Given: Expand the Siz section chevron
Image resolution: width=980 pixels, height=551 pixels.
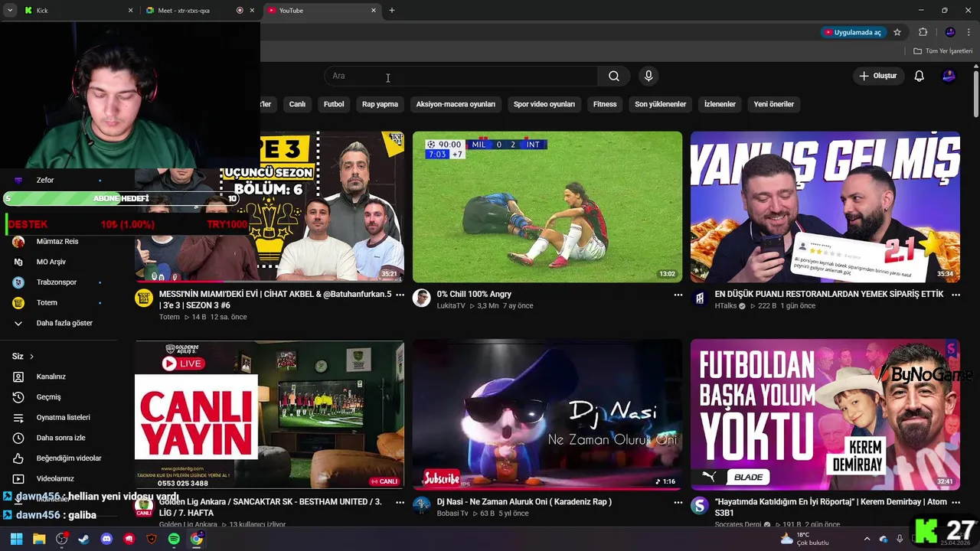Looking at the screenshot, I should [x=31, y=357].
